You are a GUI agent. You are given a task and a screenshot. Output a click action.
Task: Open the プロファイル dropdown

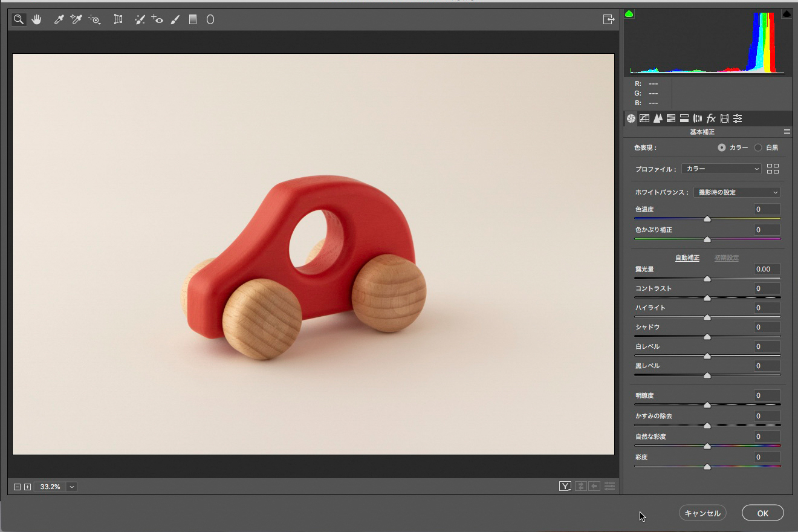point(721,169)
